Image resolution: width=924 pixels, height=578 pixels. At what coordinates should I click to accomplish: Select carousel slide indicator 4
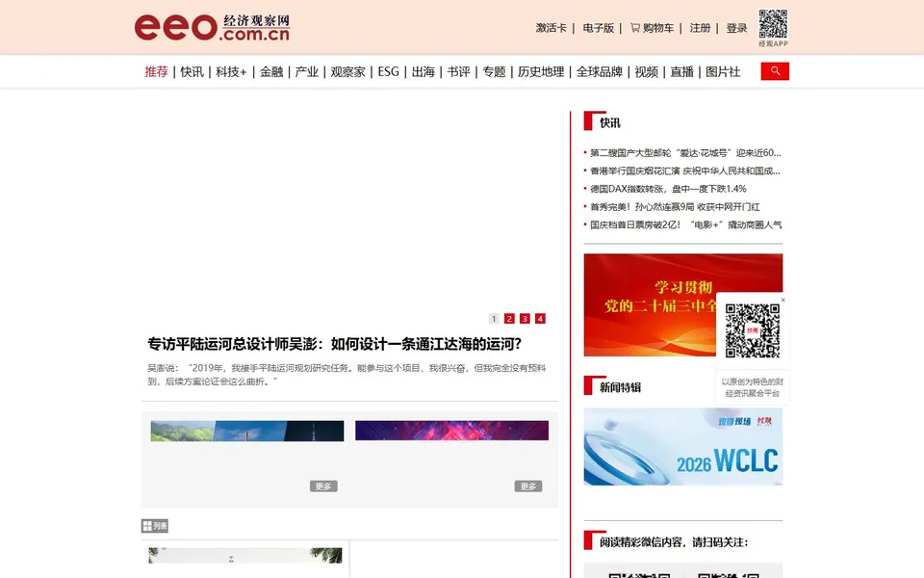pyautogui.click(x=540, y=319)
